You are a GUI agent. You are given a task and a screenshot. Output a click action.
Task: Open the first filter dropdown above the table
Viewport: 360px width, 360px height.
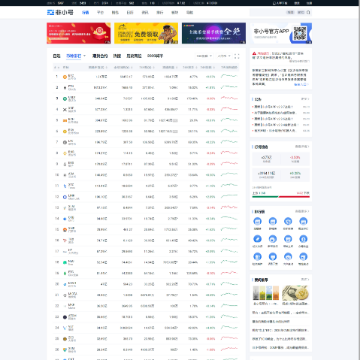(x=204, y=56)
